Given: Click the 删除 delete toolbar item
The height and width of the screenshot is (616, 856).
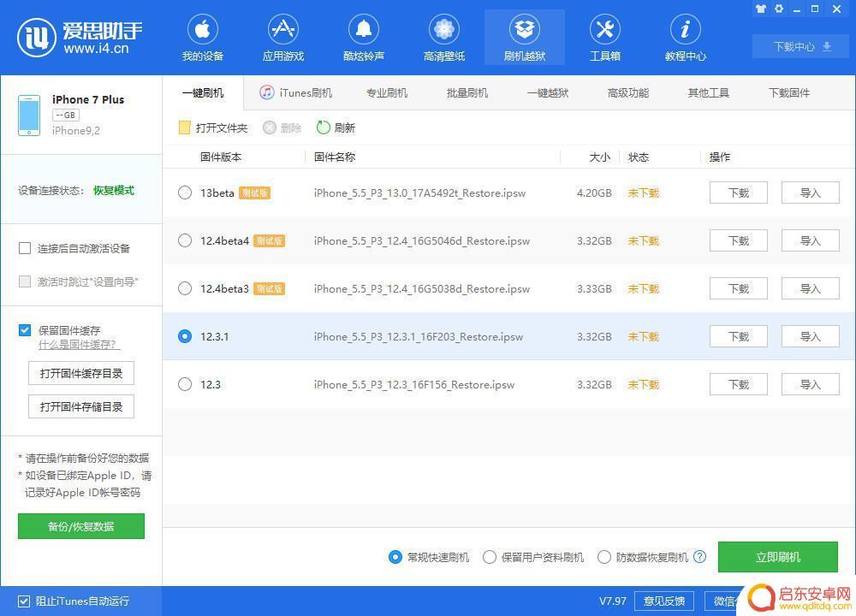Looking at the screenshot, I should coord(282,127).
